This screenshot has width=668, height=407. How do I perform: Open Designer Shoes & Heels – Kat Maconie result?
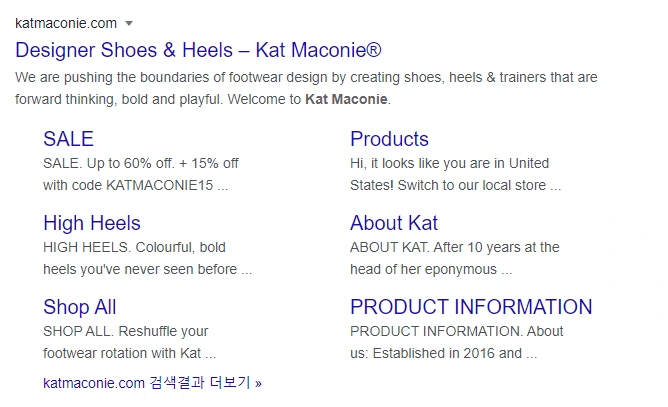[199, 50]
